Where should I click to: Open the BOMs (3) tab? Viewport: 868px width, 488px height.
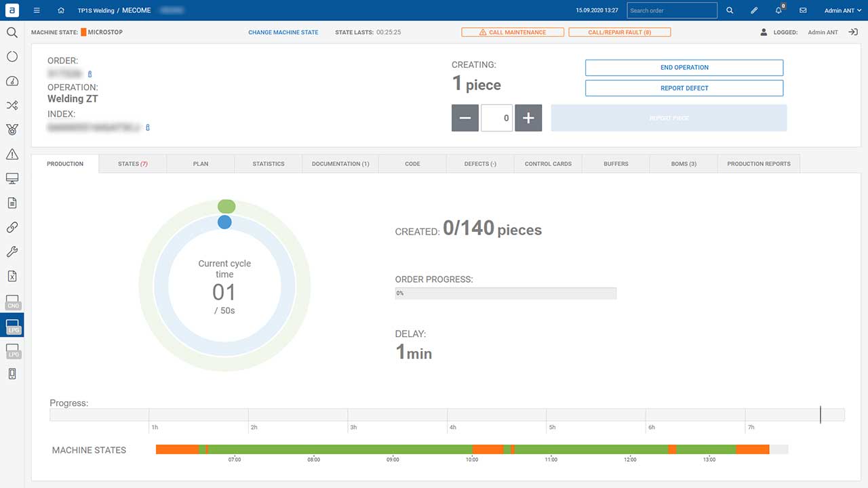point(684,163)
